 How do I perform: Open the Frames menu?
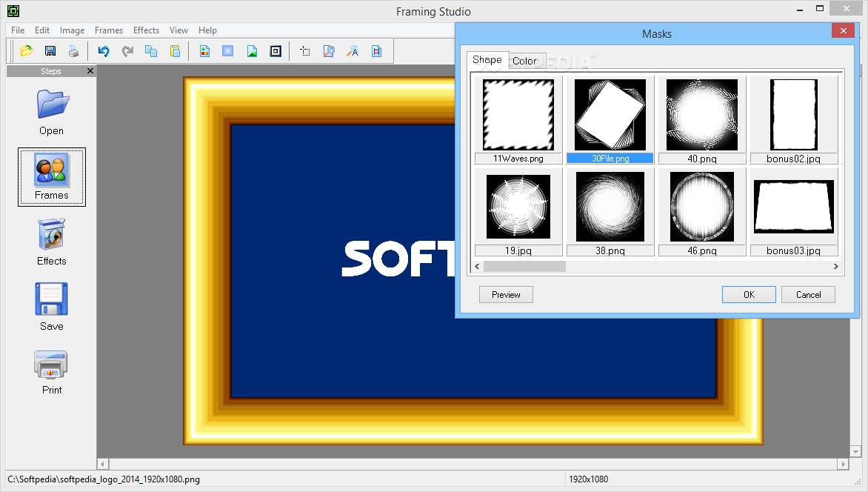point(108,30)
